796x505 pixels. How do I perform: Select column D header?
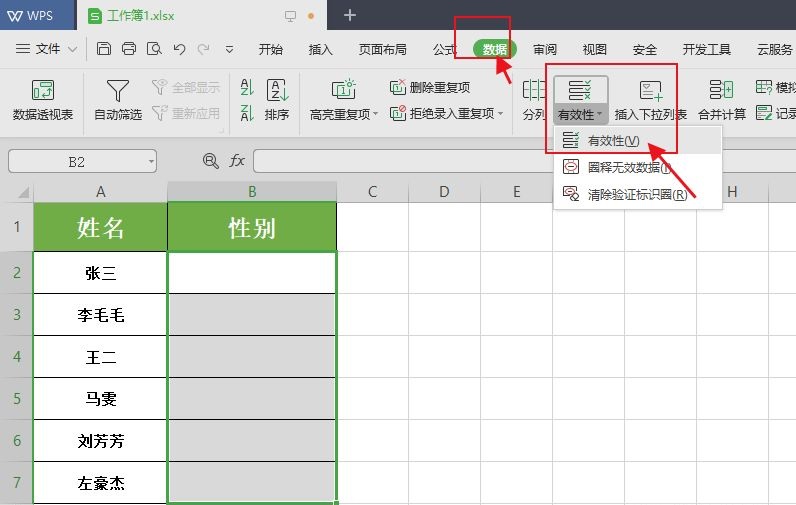[444, 192]
